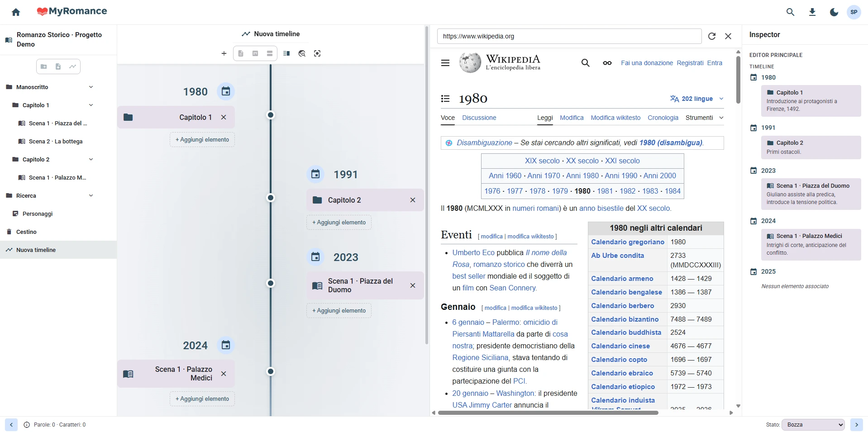Screen dimensions: 868x432
Task: Open the Stato dropdown showing Bozza
Action: [813, 425]
